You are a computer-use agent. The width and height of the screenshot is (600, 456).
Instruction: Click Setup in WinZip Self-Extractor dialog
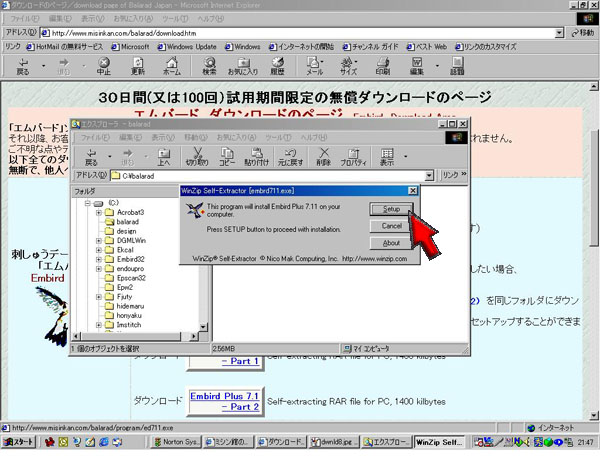[391, 209]
